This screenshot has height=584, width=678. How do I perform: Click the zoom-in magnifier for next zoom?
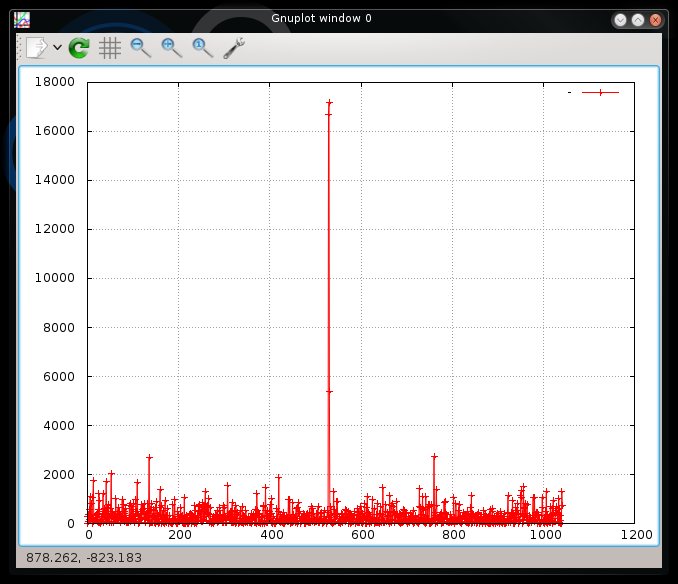coord(172,47)
